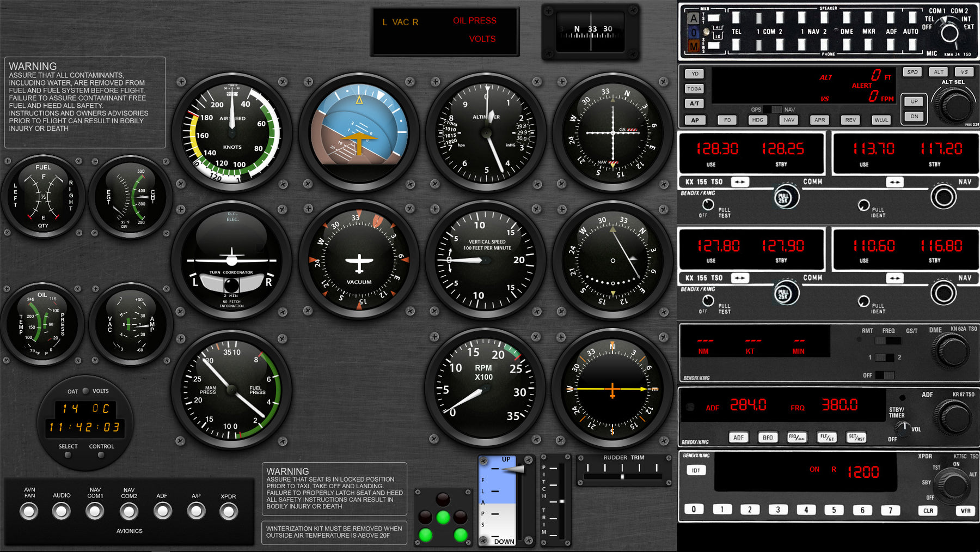The height and width of the screenshot is (552, 980).
Task: Activate the APR approach mode button
Action: pyautogui.click(x=819, y=120)
